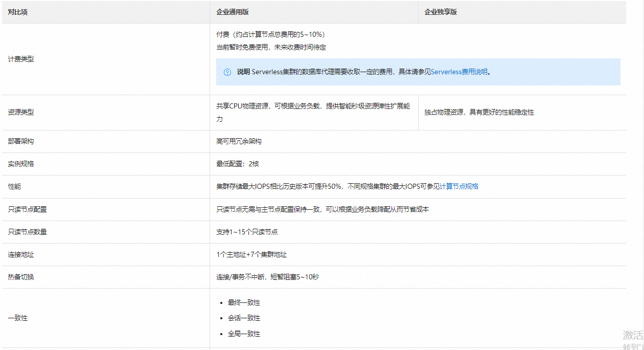Select the 连接地址 row label
The width and height of the screenshot is (644, 350).
(x=21, y=254)
